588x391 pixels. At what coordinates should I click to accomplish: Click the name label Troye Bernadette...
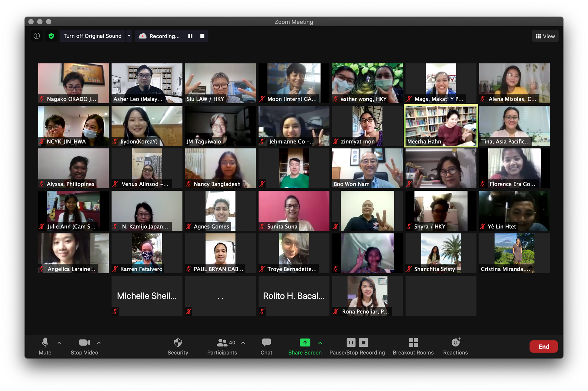tap(292, 269)
